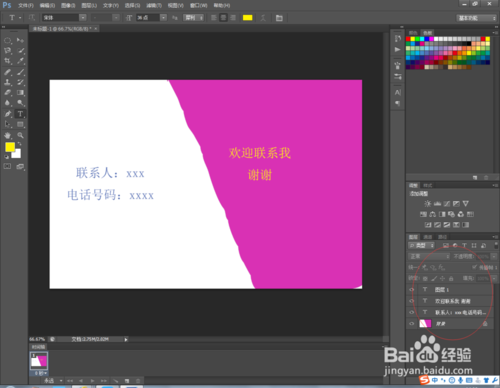Select the Magic Wand tool

pyautogui.click(x=20, y=51)
